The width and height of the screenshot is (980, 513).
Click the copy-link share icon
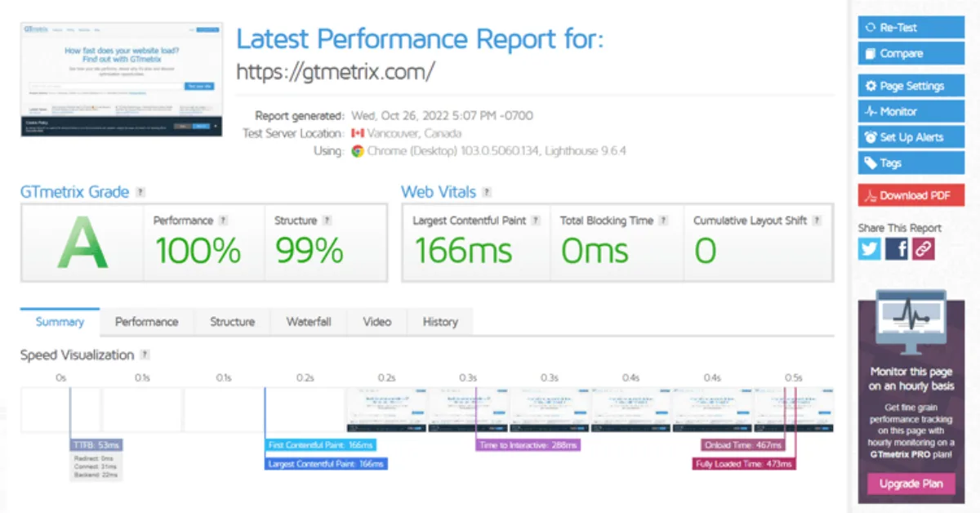click(x=922, y=248)
